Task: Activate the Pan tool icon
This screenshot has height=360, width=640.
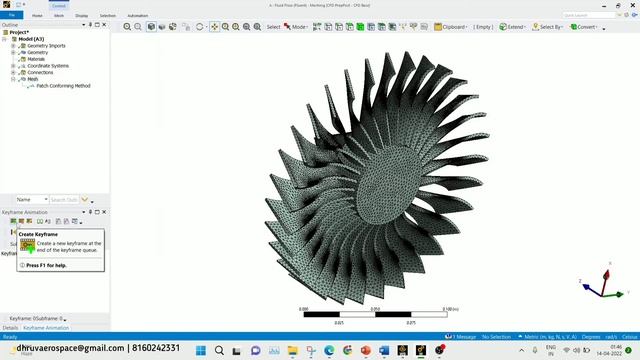Action: (215, 27)
